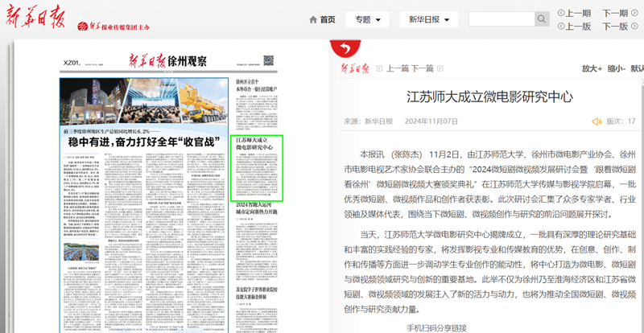Increase text size with 放大+
This screenshot has width=644, height=333.
(x=592, y=69)
